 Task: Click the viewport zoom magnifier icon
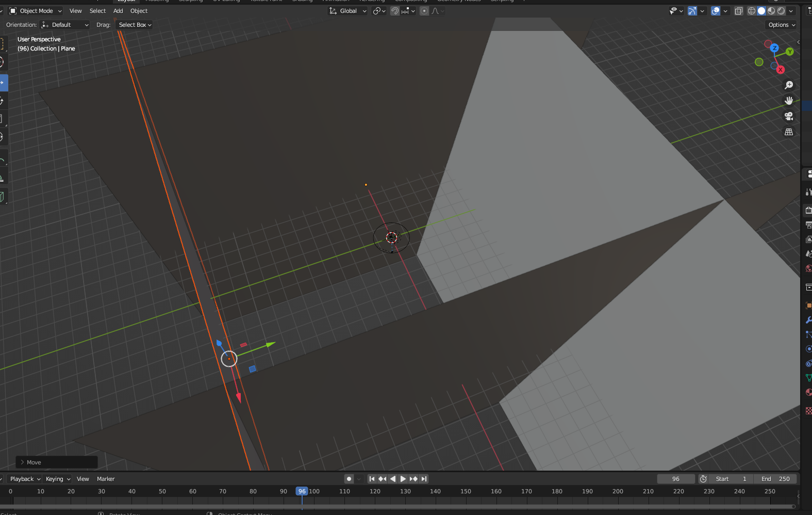[x=789, y=85]
